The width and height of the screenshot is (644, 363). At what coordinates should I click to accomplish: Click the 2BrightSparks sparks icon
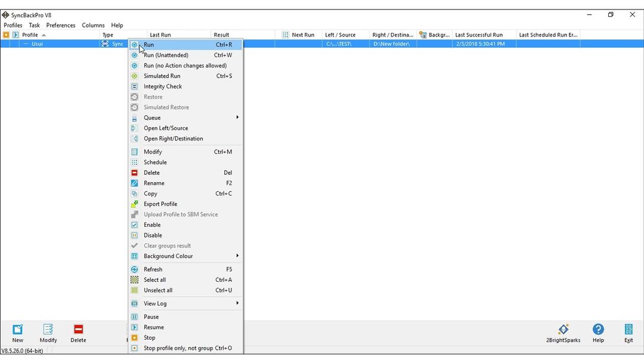click(x=563, y=329)
